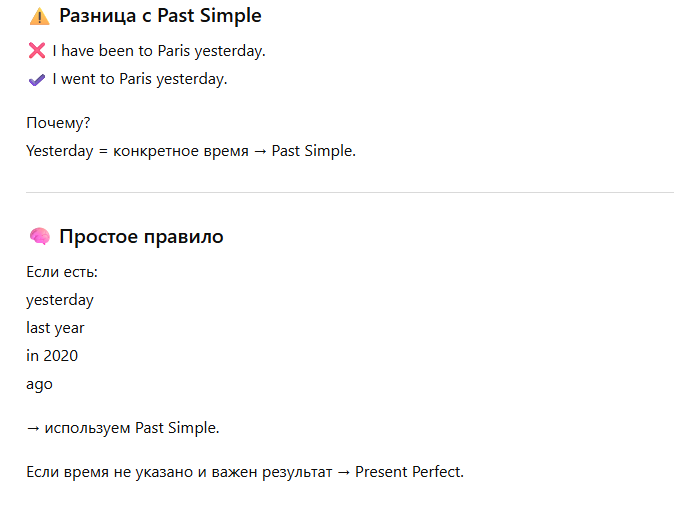Click the sentence 'I have been to Paris yesterday.'
This screenshot has width=674, height=505.
(x=159, y=51)
